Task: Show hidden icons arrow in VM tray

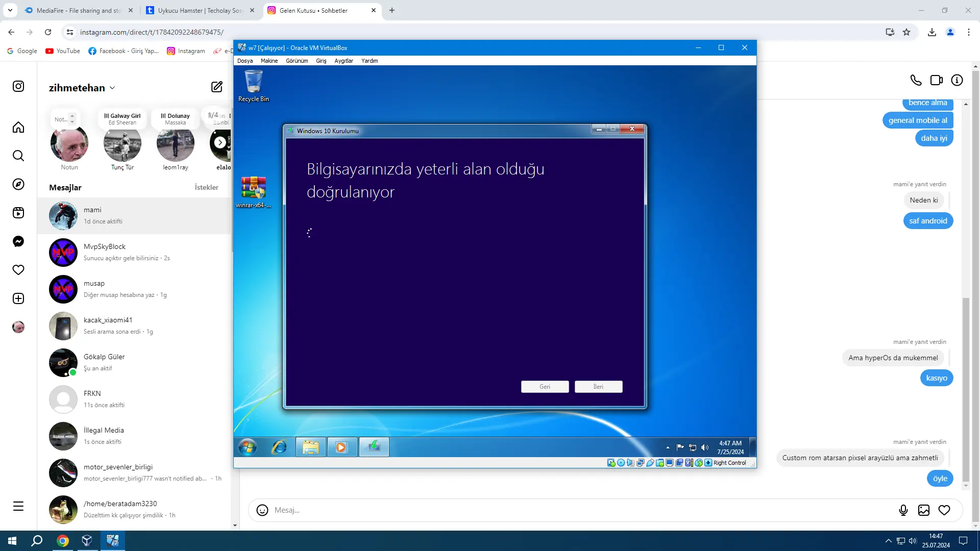Action: (668, 447)
